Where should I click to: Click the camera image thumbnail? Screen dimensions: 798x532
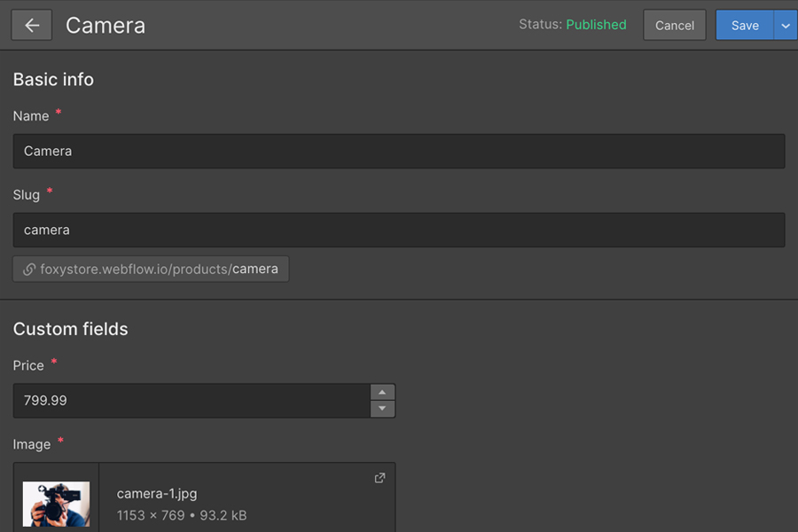pos(56,504)
